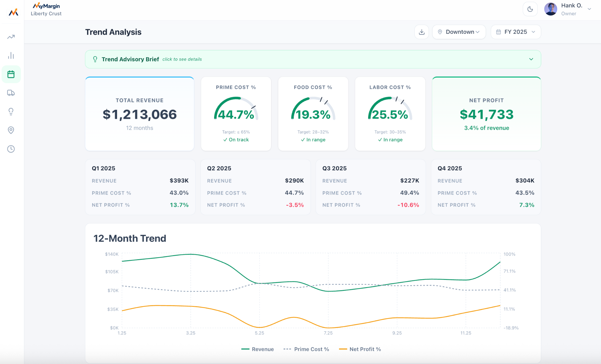Click 'In range' status under Food Cost
The image size is (601, 364).
[313, 140]
